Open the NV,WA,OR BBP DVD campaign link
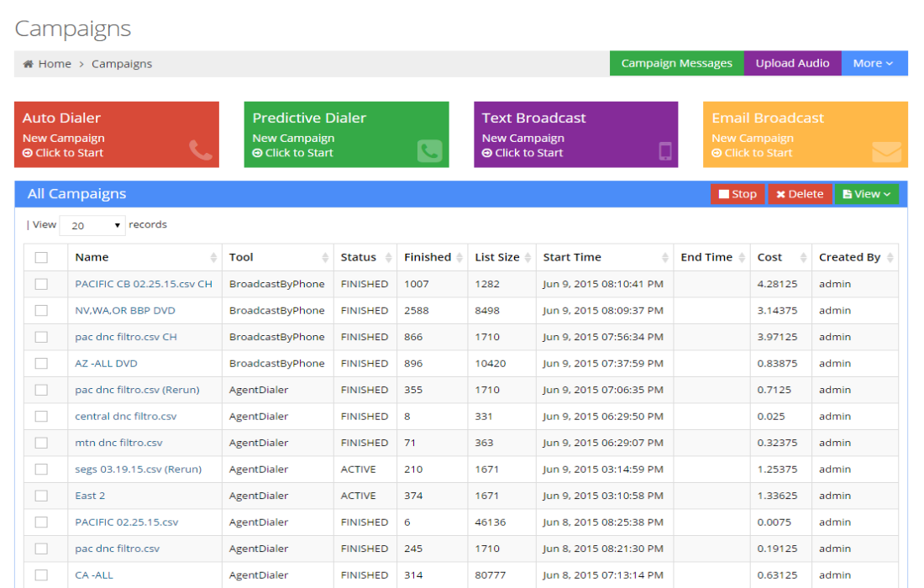 point(125,310)
